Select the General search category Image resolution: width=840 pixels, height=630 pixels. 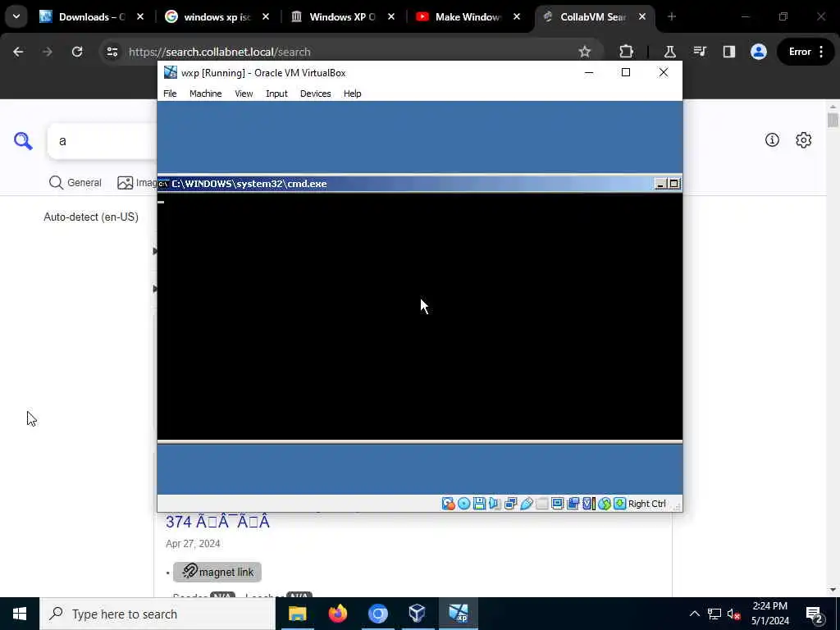click(x=75, y=183)
